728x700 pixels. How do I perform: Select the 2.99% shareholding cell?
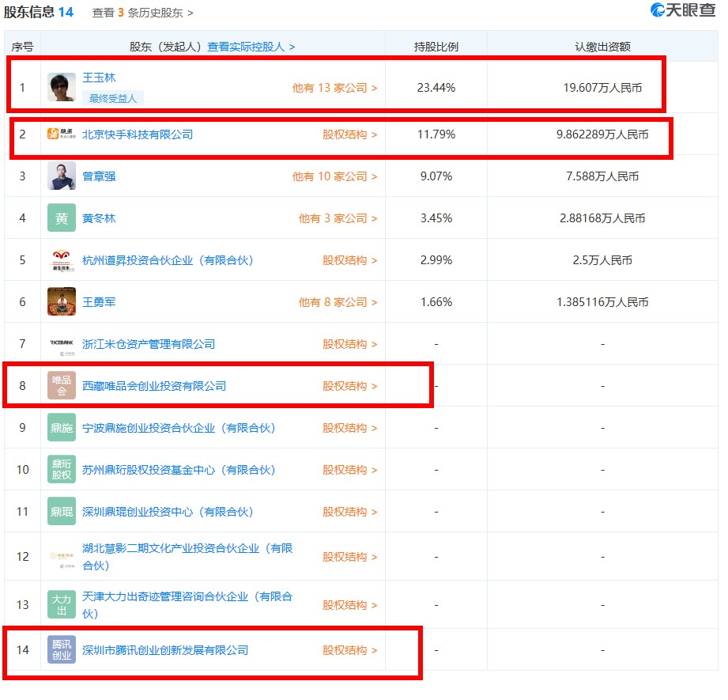436,260
